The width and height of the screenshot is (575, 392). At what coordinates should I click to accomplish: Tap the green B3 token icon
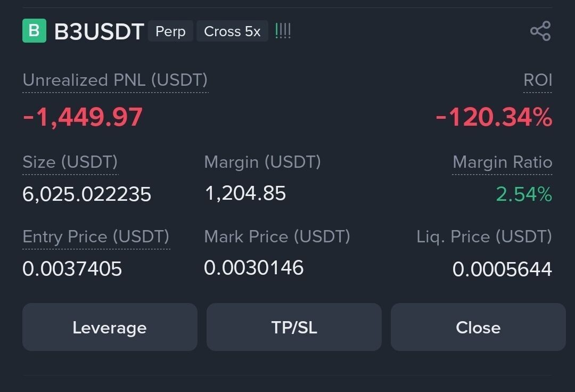34,31
